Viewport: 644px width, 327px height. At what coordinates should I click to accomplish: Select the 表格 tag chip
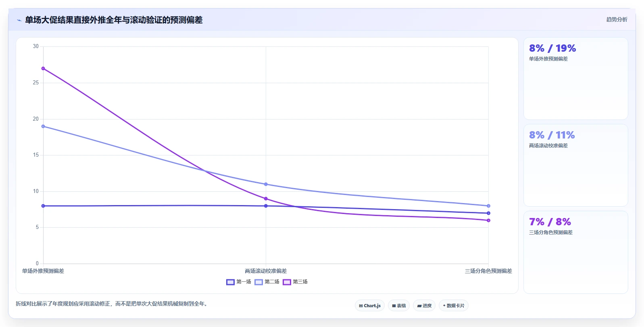[399, 306]
